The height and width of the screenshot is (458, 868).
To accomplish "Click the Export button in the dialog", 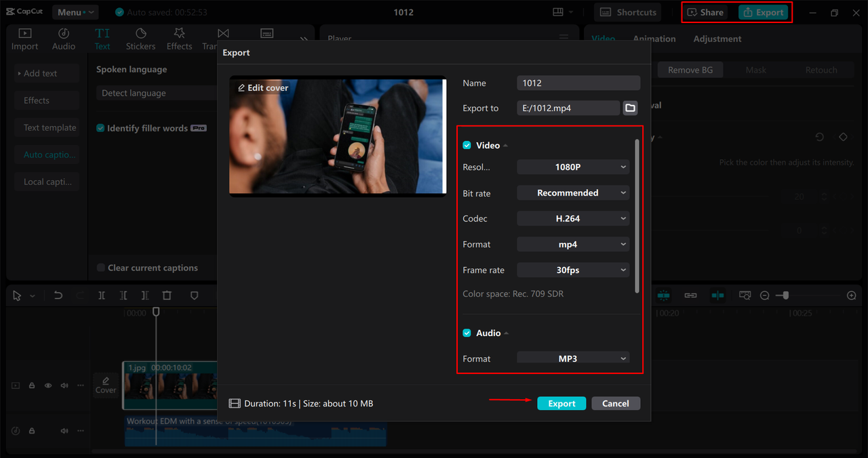I will (561, 403).
